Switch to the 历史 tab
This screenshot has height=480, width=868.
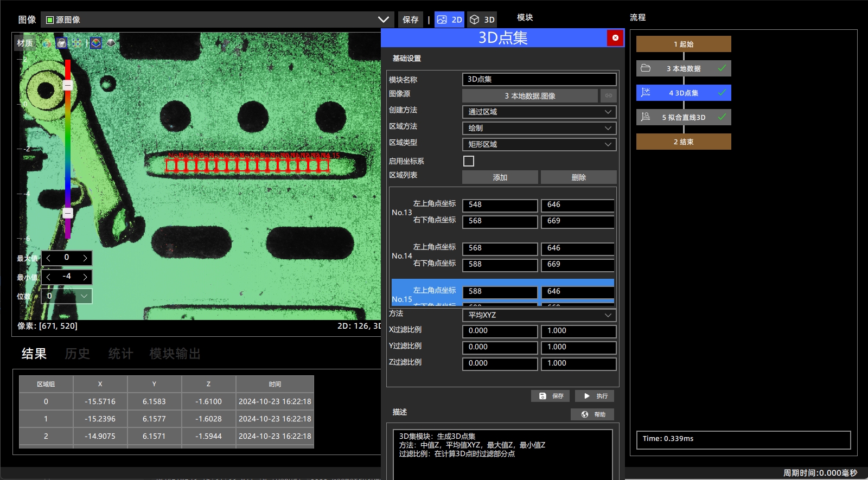click(78, 354)
